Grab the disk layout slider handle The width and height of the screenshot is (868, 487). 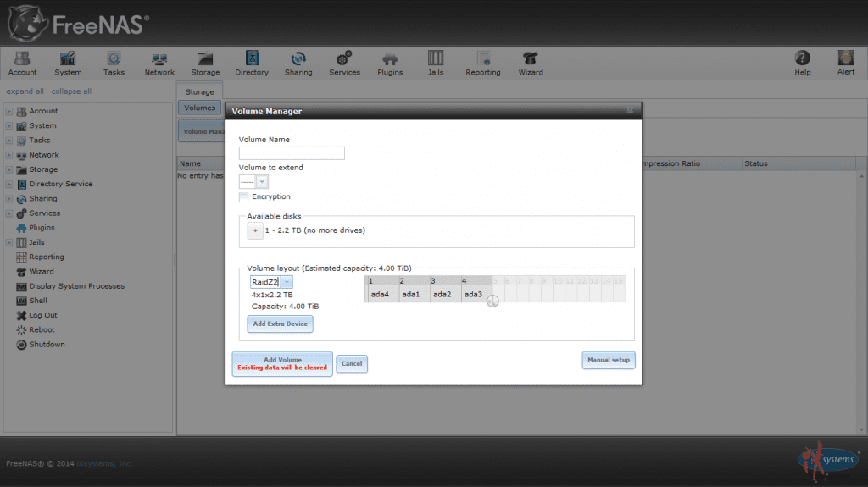click(492, 301)
